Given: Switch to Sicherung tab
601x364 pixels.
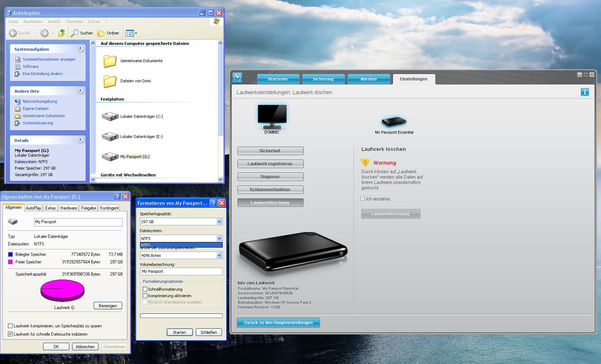Looking at the screenshot, I should [x=323, y=79].
